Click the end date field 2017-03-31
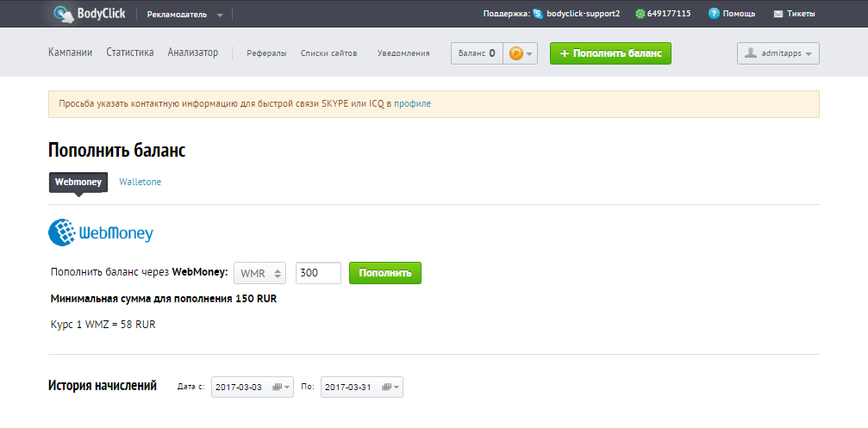The image size is (868, 428). tap(362, 387)
